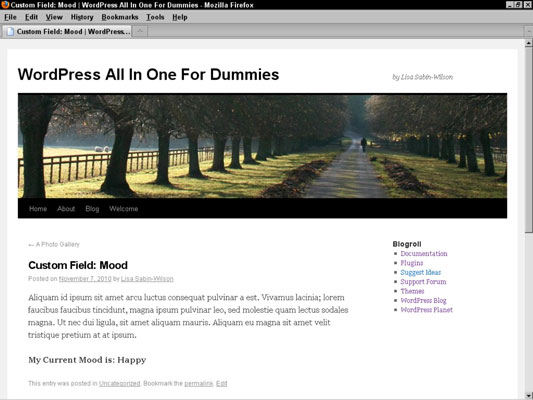This screenshot has height=400, width=533.
Task: Open the WordPress Blog blogroll link
Action: click(424, 300)
